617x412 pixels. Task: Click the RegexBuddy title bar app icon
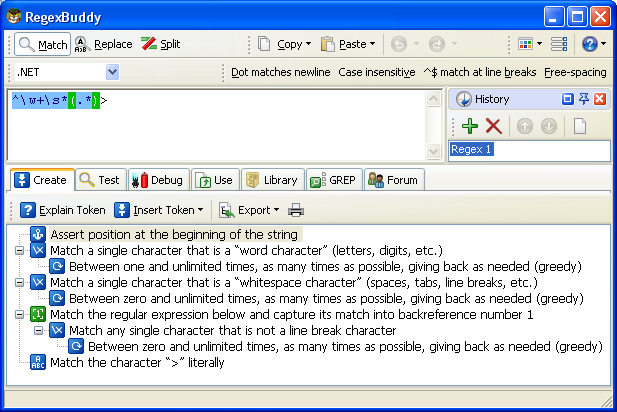pyautogui.click(x=14, y=17)
